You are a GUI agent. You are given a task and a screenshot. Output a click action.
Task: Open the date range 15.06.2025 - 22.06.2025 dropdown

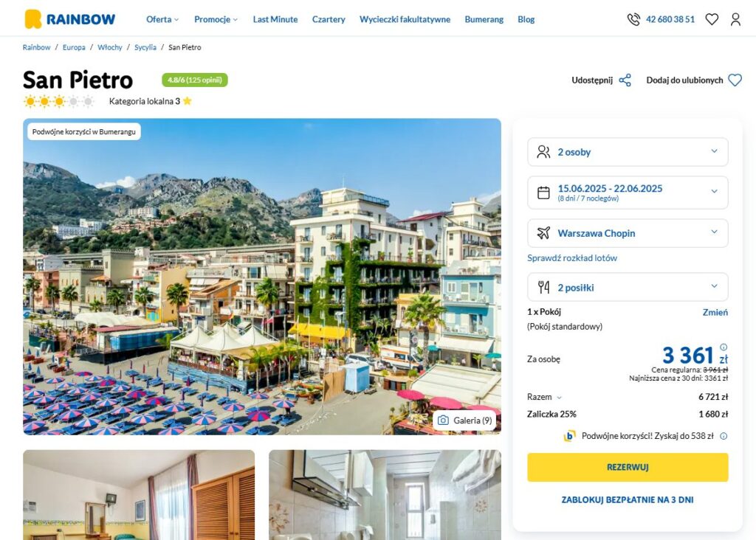pyautogui.click(x=628, y=193)
